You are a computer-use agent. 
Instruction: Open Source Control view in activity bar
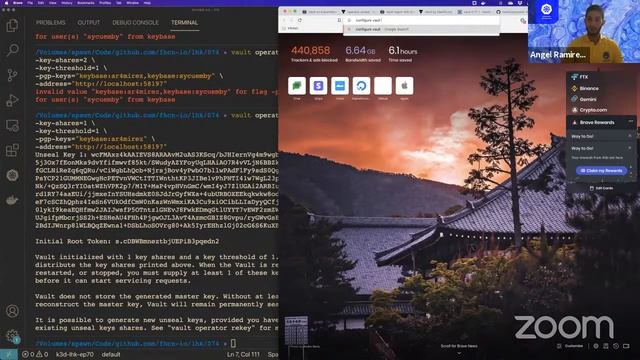[12, 75]
